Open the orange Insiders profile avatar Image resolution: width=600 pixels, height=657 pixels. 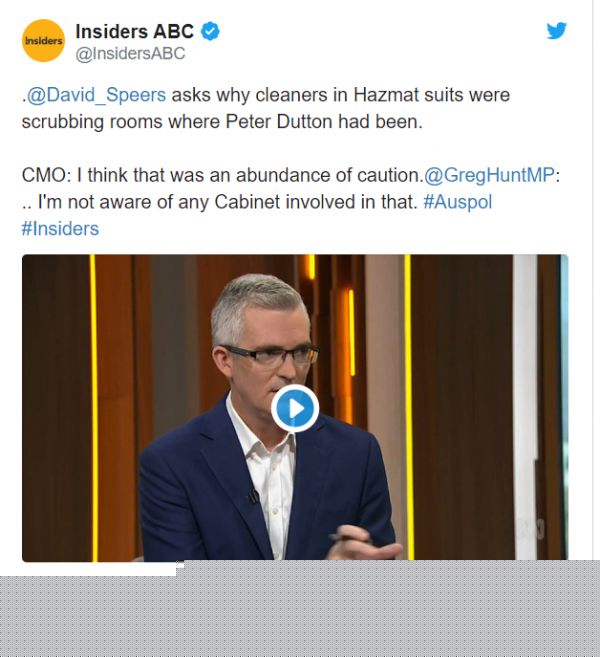[43, 41]
